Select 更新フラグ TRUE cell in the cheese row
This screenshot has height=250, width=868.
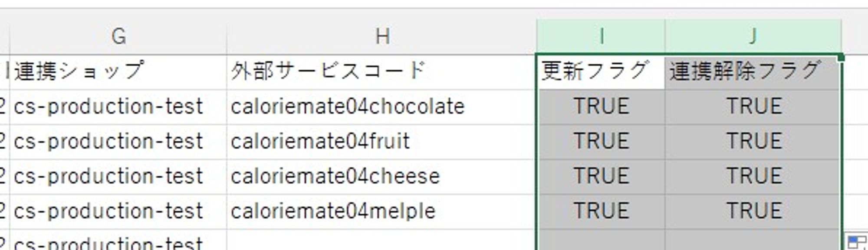pyautogui.click(x=601, y=176)
